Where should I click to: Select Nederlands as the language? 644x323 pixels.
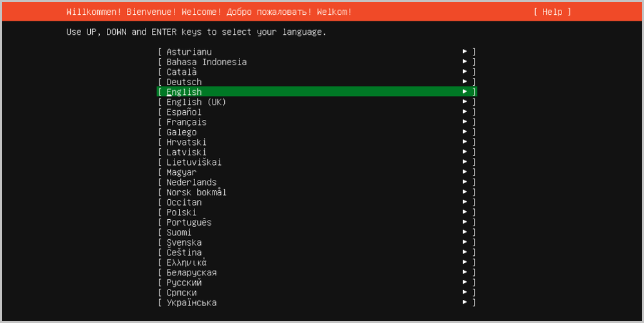click(x=191, y=182)
